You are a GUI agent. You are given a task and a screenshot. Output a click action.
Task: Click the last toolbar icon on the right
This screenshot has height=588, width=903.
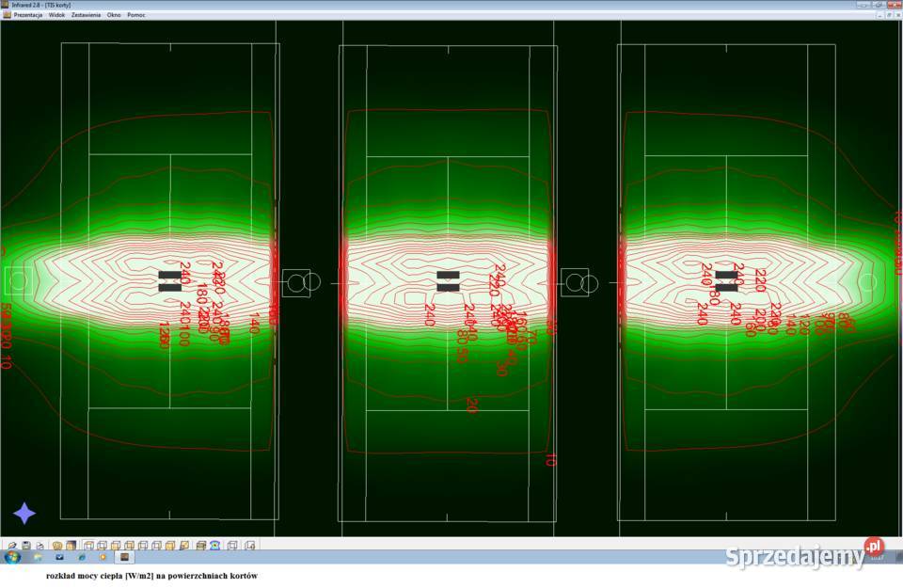point(250,545)
